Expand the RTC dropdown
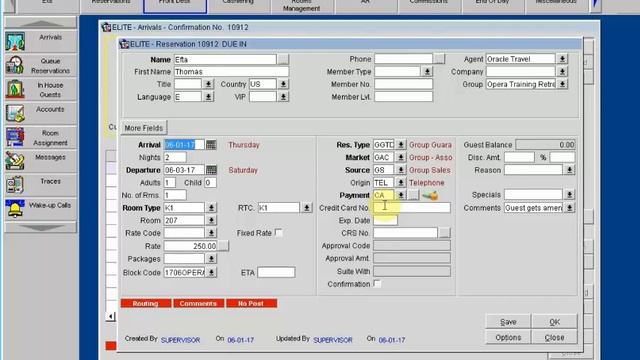The height and width of the screenshot is (360, 640). [306, 208]
